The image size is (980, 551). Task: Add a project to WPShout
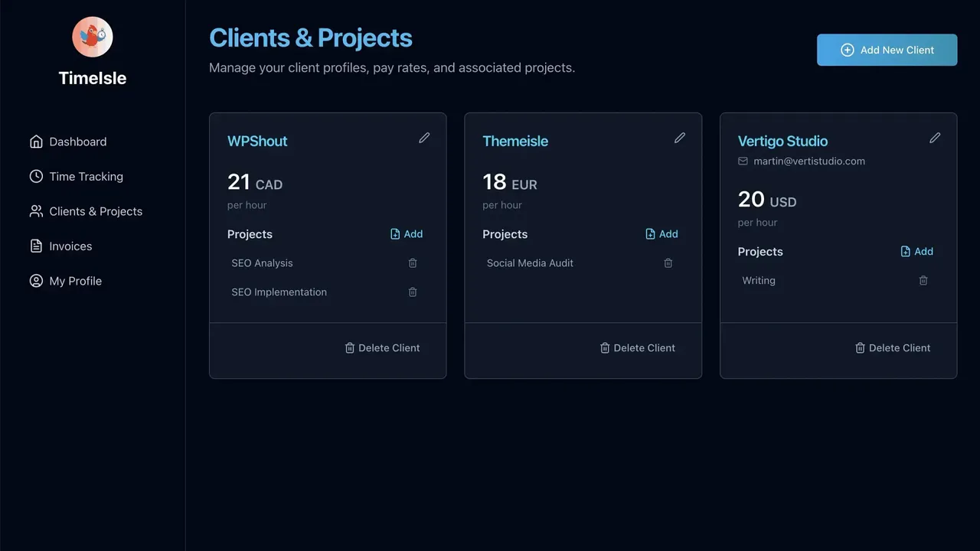pos(407,234)
